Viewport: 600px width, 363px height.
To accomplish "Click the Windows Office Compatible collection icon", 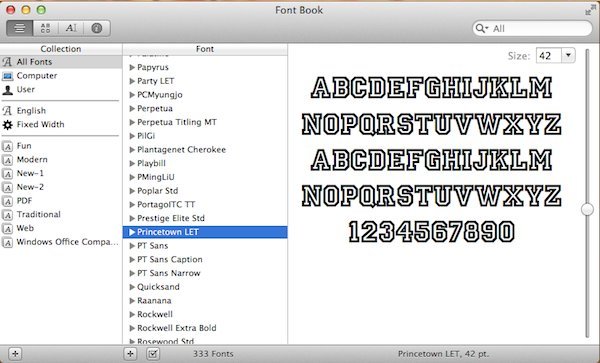I will (x=7, y=243).
